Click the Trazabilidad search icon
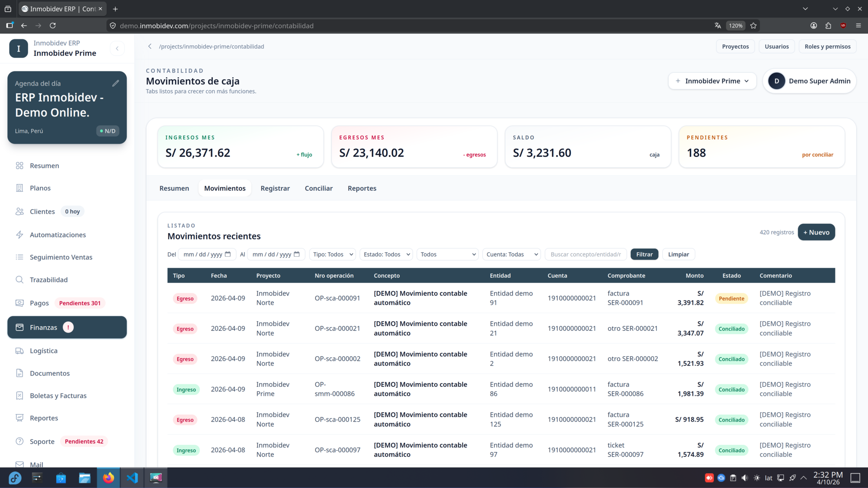The height and width of the screenshot is (488, 868). 19,279
